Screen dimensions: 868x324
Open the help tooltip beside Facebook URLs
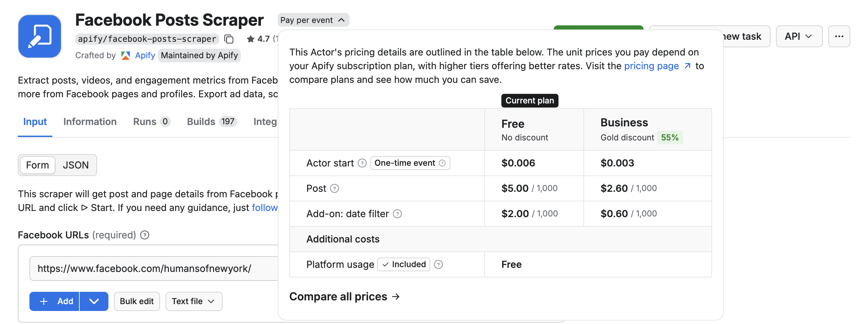pyautogui.click(x=144, y=235)
